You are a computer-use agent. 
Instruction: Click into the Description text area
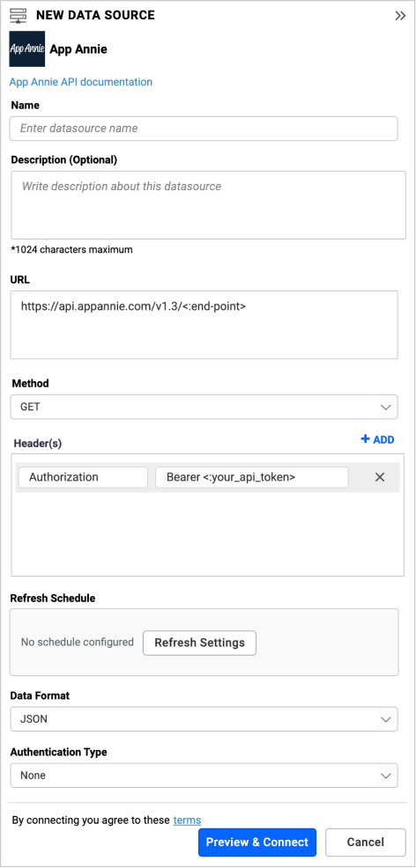coord(208,205)
